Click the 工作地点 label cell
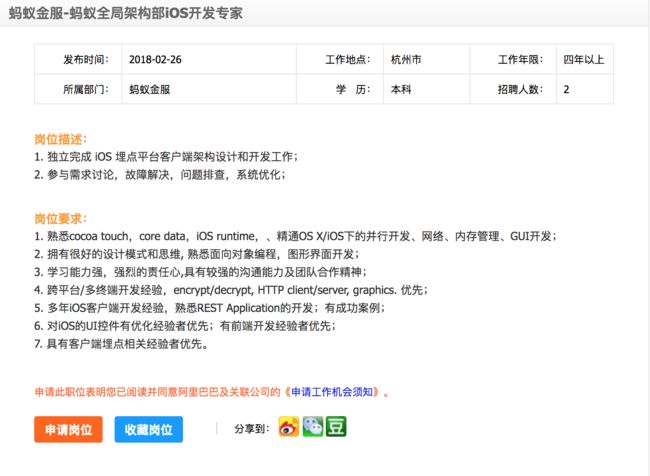This screenshot has width=650, height=476. tap(340, 59)
